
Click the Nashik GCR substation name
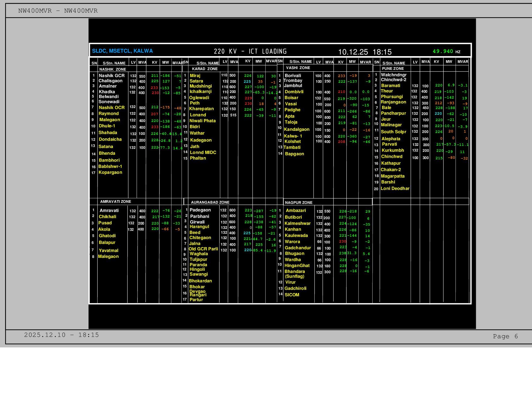[x=112, y=76]
